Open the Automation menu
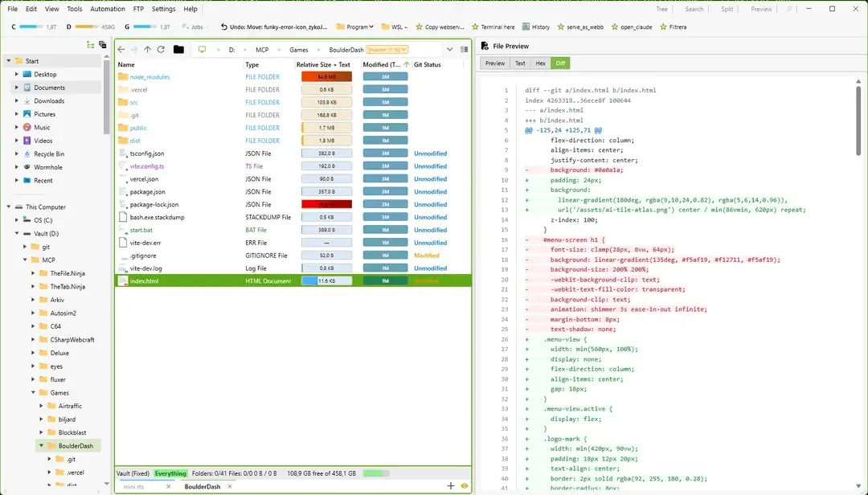The width and height of the screenshot is (868, 495). [108, 9]
